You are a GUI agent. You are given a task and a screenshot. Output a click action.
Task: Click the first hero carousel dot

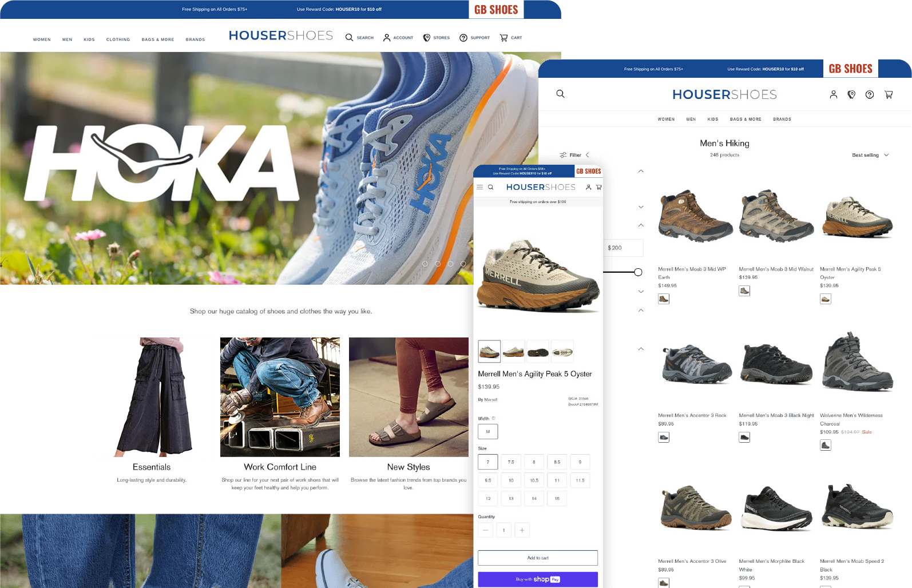click(425, 264)
